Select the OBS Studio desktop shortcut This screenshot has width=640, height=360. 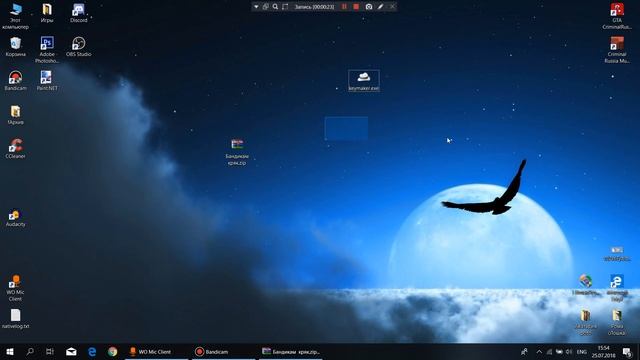coord(78,47)
